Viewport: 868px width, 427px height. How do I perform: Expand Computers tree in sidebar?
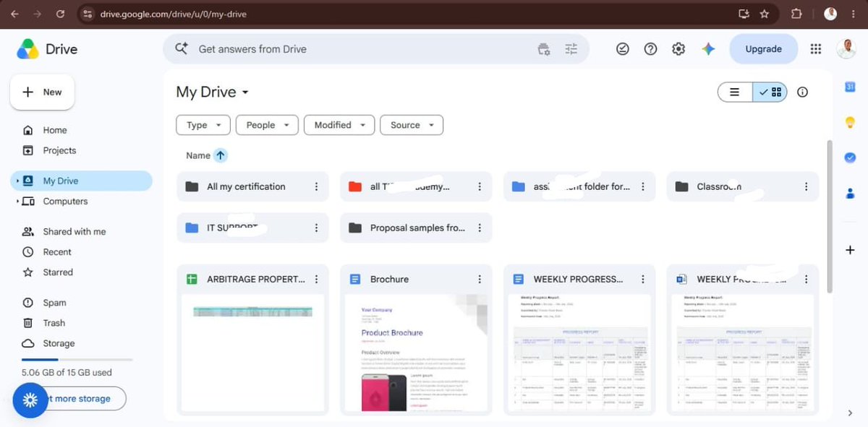pos(17,202)
